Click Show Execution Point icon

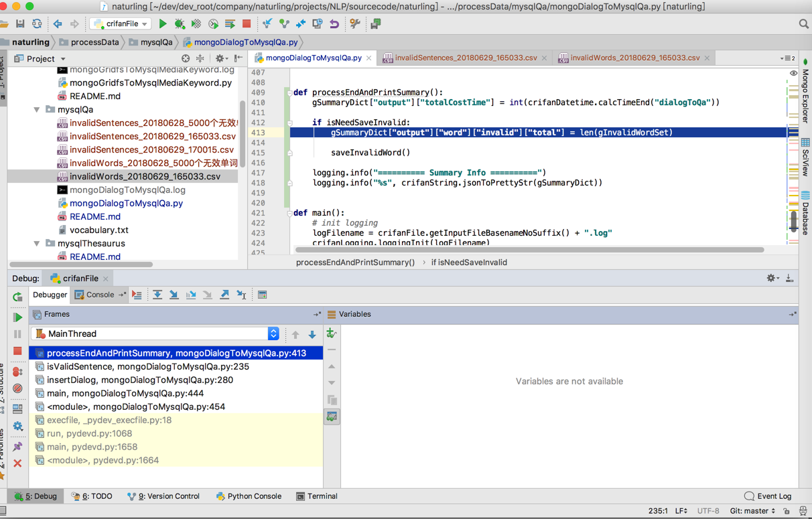137,295
